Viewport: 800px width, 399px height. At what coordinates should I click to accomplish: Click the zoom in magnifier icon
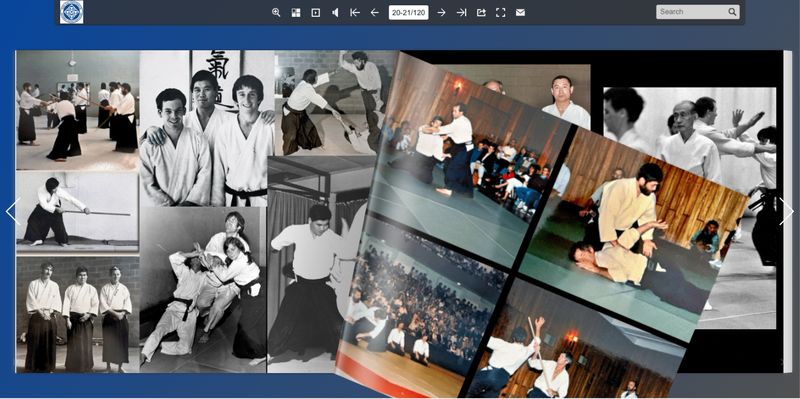276,13
